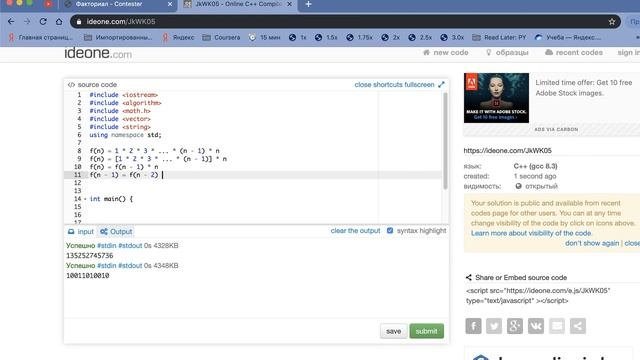Image resolution: width=640 pixels, height=360 pixels.
Task: Click the Share or Embed source code heading icon
Action: point(469,278)
